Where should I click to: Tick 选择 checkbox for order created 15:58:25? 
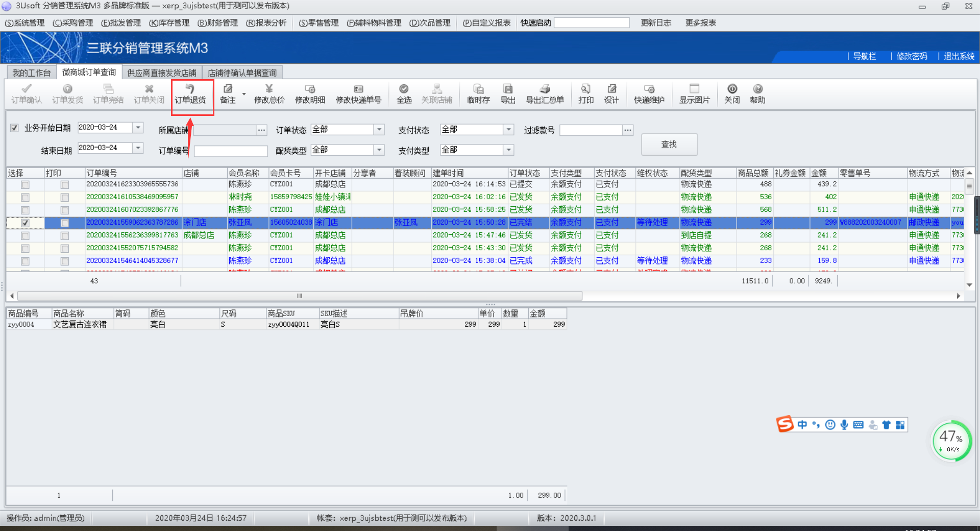[25, 210]
